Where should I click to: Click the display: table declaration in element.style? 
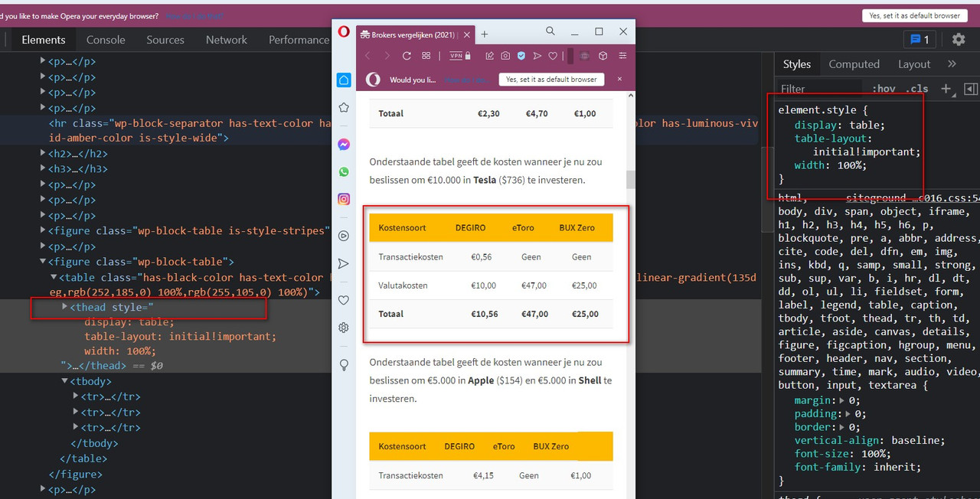point(840,125)
